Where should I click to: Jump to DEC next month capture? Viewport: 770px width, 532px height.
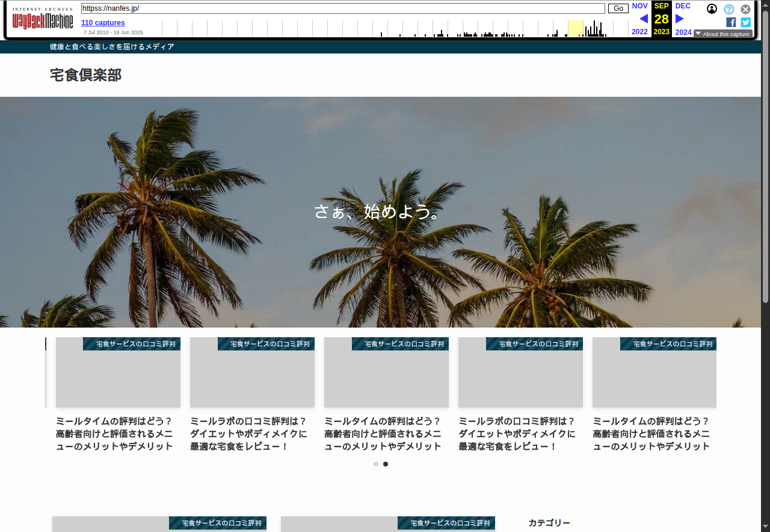(683, 6)
